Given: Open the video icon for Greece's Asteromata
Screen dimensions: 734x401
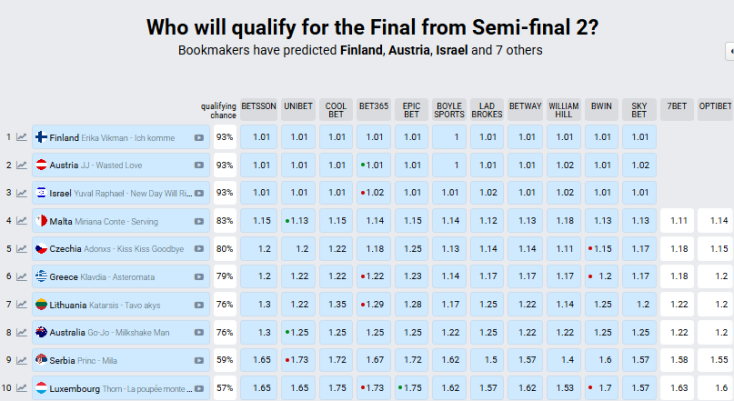Looking at the screenshot, I should [199, 276].
